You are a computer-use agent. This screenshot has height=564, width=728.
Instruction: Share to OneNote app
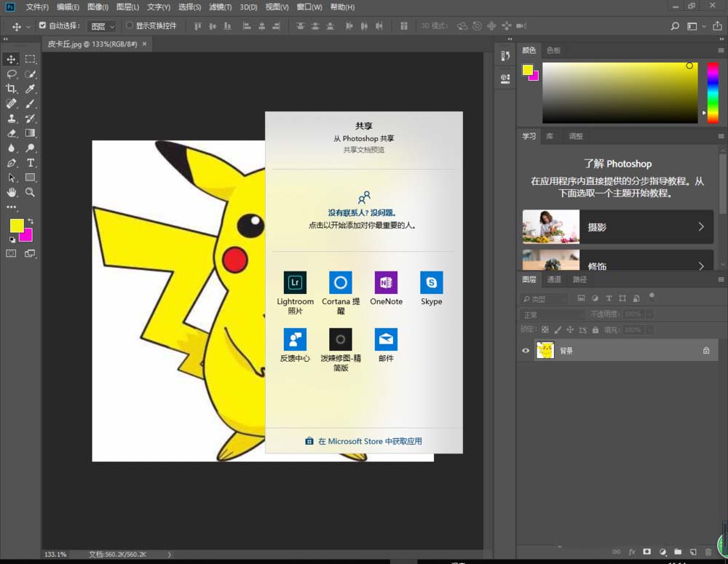click(x=386, y=282)
